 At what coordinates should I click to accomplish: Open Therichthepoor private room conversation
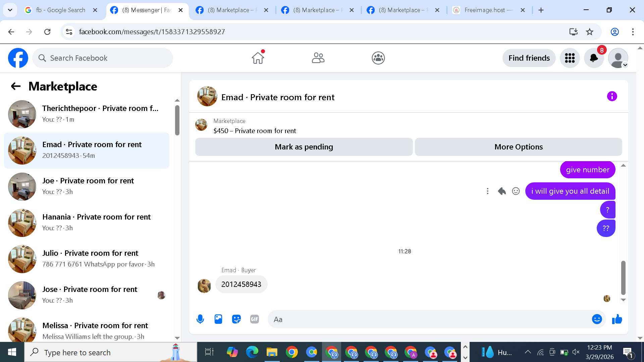[x=87, y=114]
